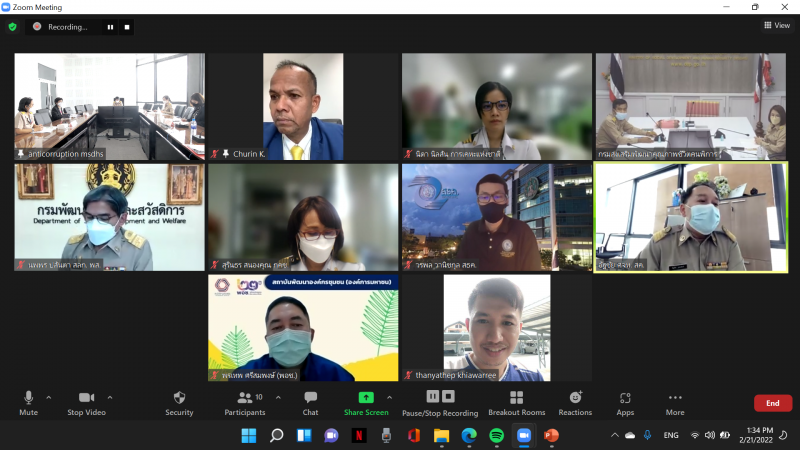Open Breakout Rooms
Viewport: 800px width, 450px height.
point(516,403)
